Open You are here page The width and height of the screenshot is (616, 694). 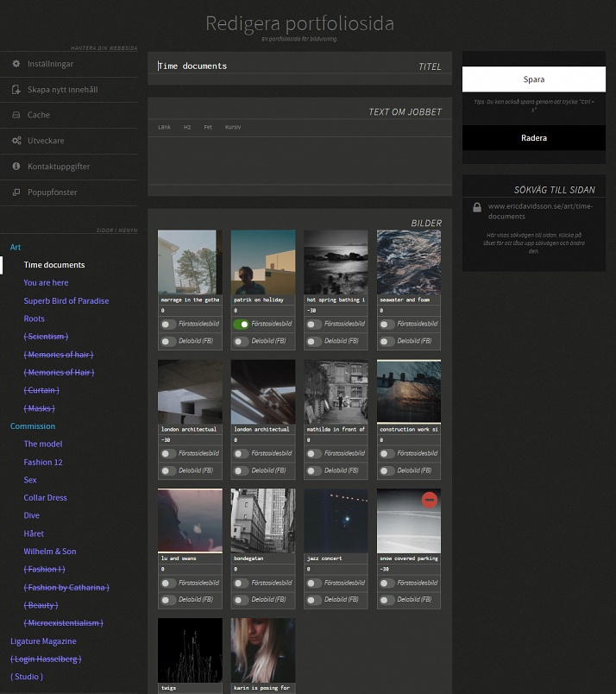coord(46,282)
